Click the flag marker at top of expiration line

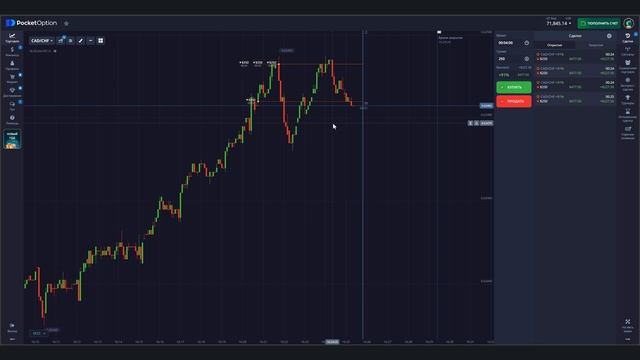coord(439,32)
